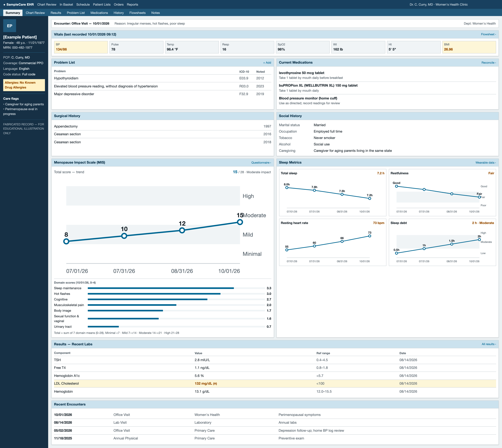Click the EP patient avatar

[10, 26]
